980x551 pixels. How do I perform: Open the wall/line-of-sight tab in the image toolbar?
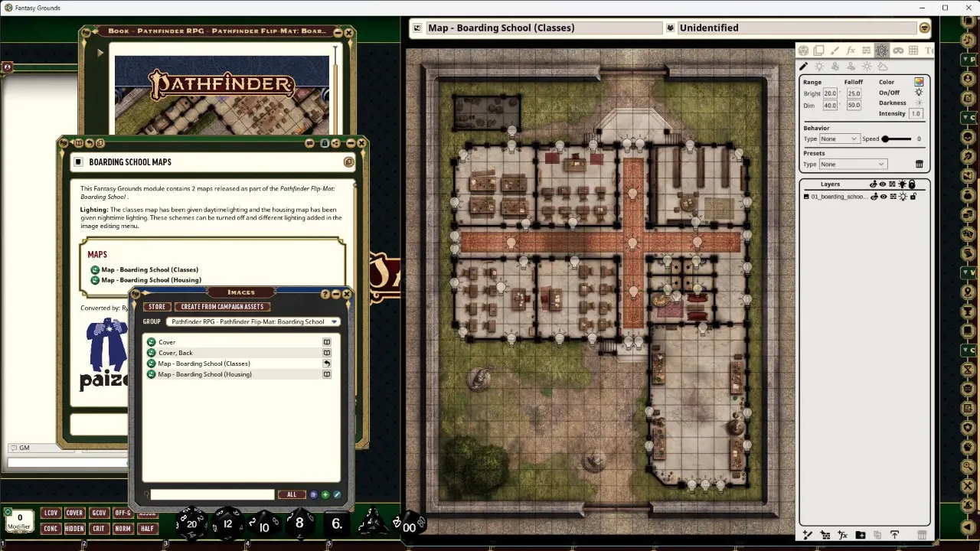coord(866,51)
